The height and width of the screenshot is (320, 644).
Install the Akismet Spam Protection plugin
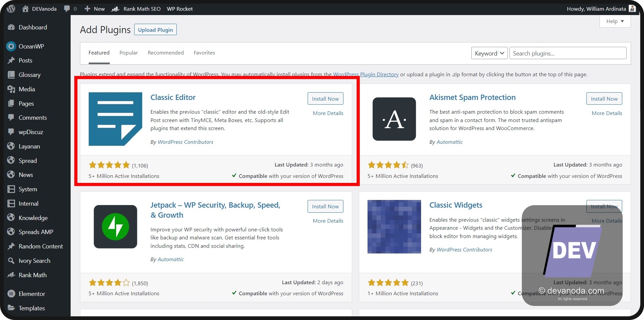(604, 99)
